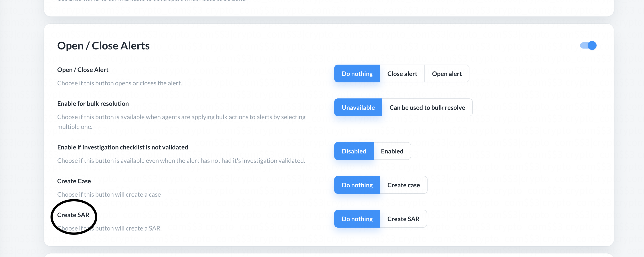This screenshot has width=644, height=257.
Task: Click the Open / Close Alert setting label
Action: [x=83, y=70]
